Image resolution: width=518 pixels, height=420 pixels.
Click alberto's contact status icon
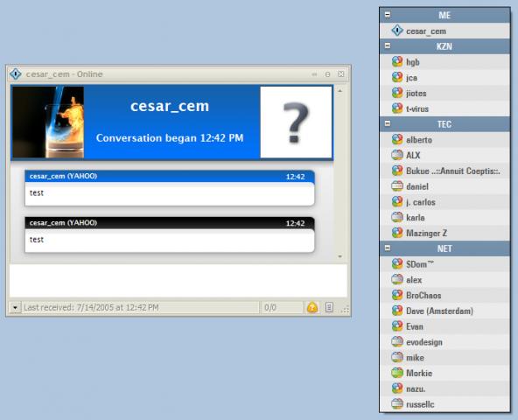396,139
